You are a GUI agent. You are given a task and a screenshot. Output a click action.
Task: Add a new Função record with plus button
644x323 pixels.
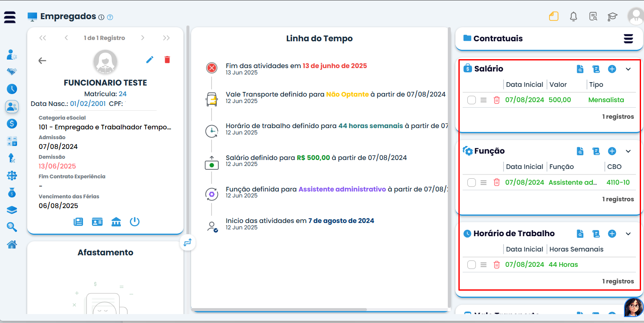(x=612, y=151)
